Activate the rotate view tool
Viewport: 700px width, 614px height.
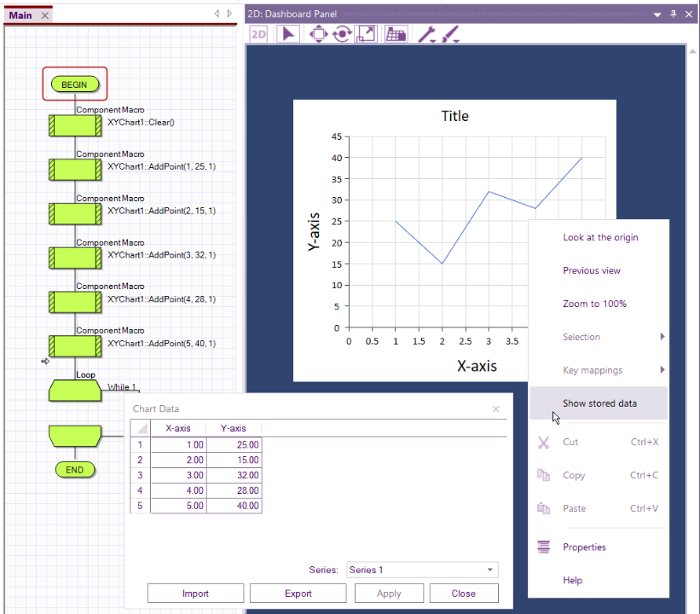pos(342,34)
